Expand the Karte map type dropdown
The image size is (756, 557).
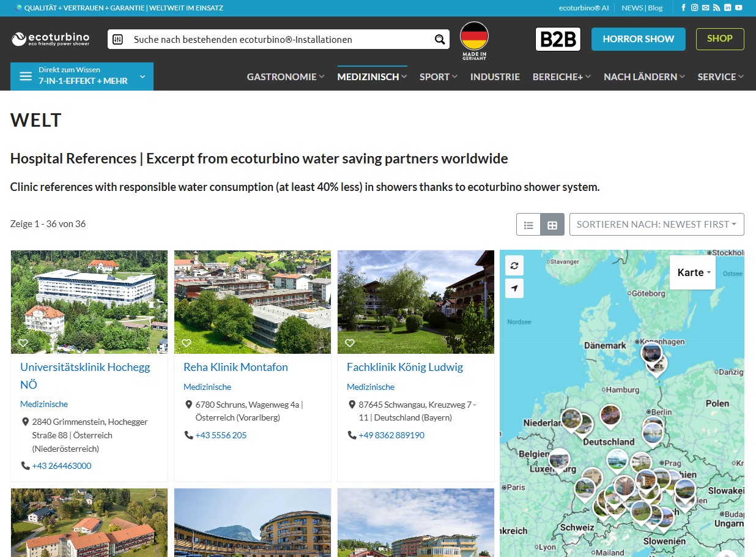click(693, 272)
